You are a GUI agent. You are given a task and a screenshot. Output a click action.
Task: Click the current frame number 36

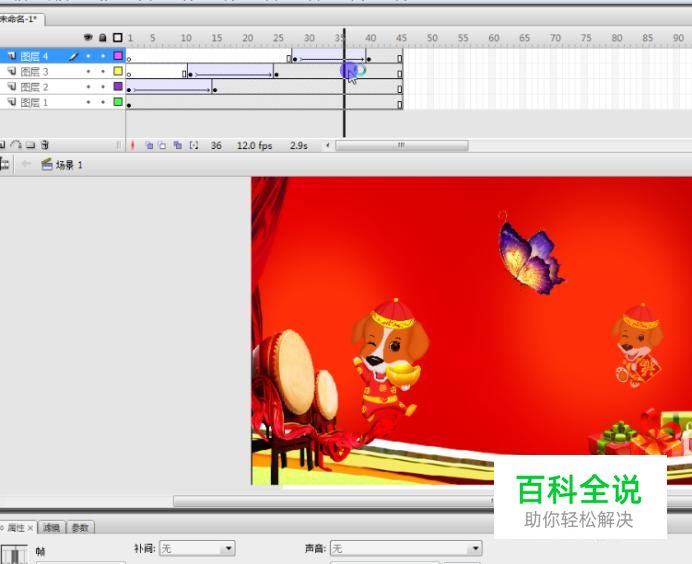pos(216,146)
